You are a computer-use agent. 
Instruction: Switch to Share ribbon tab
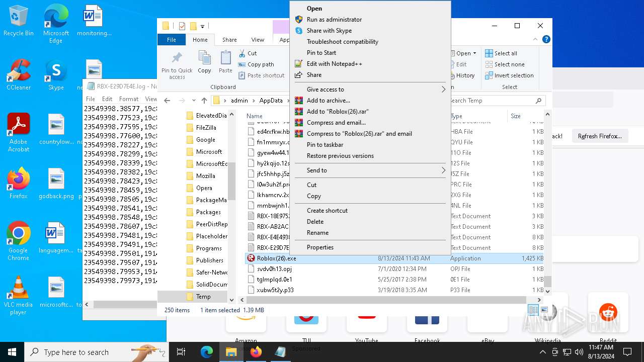(229, 40)
